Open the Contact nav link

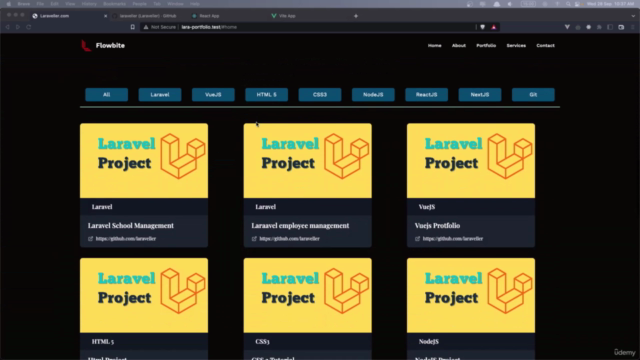545,46
